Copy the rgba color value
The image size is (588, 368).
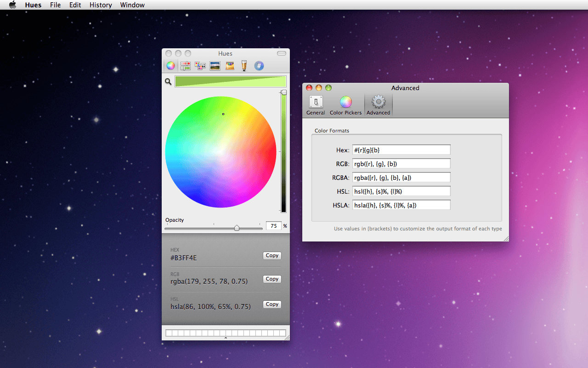point(272,279)
